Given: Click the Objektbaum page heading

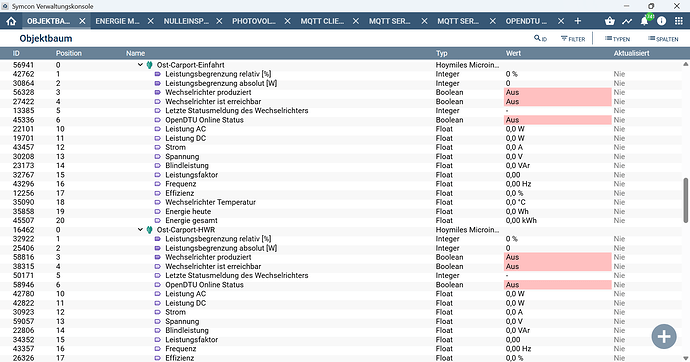Looking at the screenshot, I should [x=46, y=39].
